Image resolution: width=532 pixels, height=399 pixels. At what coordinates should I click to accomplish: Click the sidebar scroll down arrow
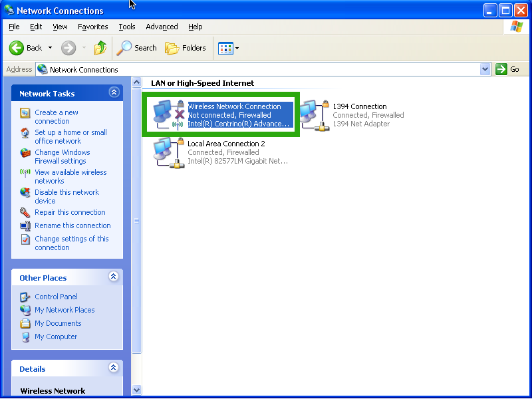coord(137,390)
